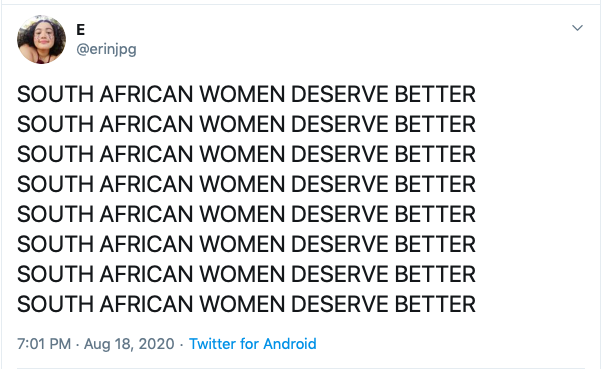
Task: Click the fourth line of tweet text
Action: 247,184
